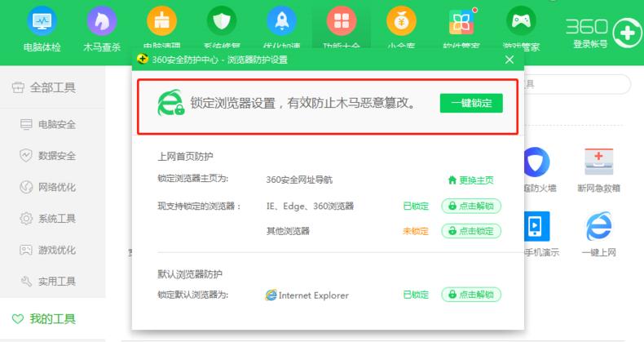Click 更换主页 link with house icon
This screenshot has width=644, height=342.
click(x=470, y=180)
